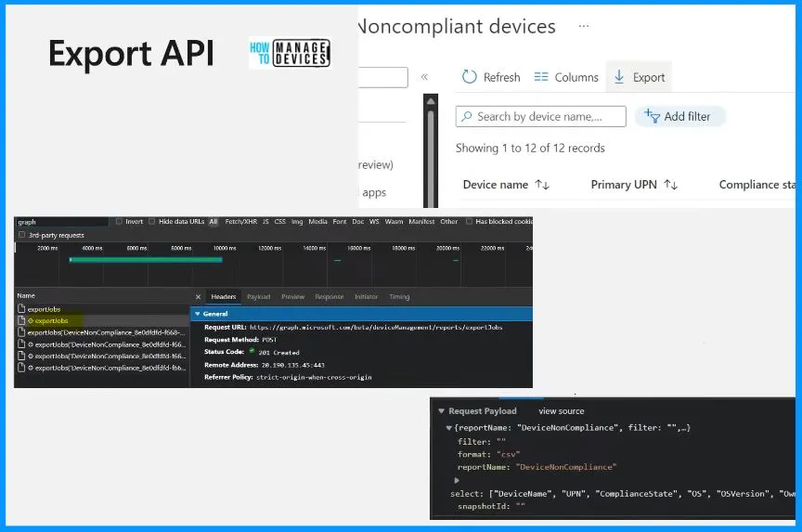Click the Add filter funnel icon
The image size is (802, 532).
652,116
